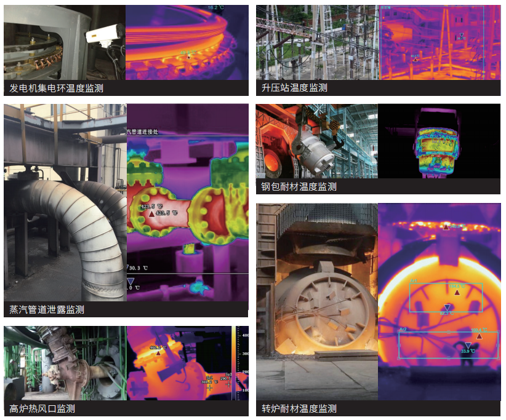Click the red triangle hotspot atop the converter thermal image
The height and width of the screenshot is (420, 506).
click(x=446, y=227)
